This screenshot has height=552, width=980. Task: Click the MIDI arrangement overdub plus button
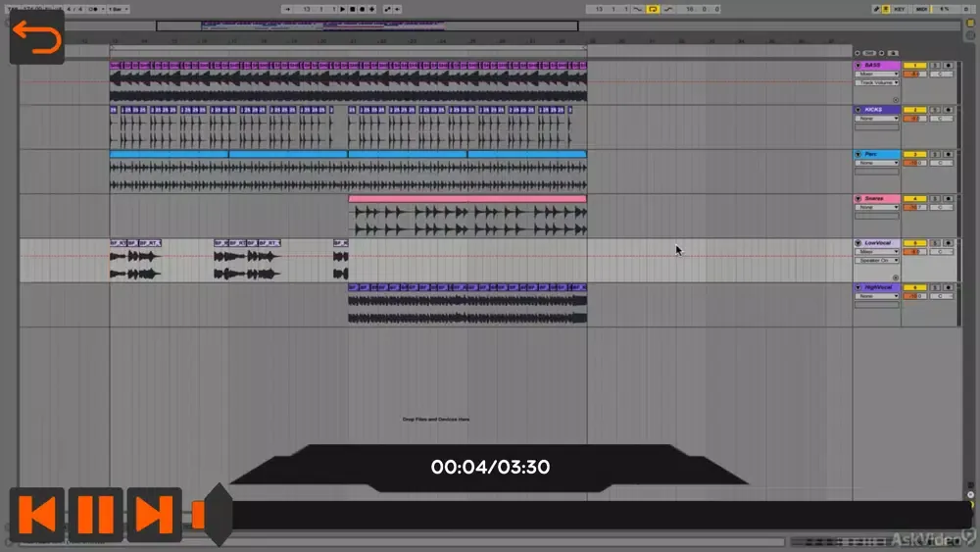click(371, 10)
